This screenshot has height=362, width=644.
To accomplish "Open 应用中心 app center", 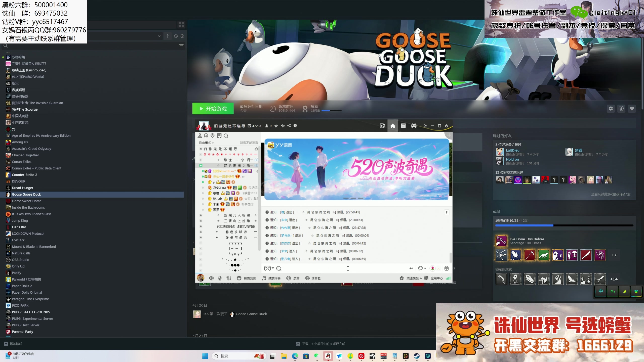I will 433,278.
